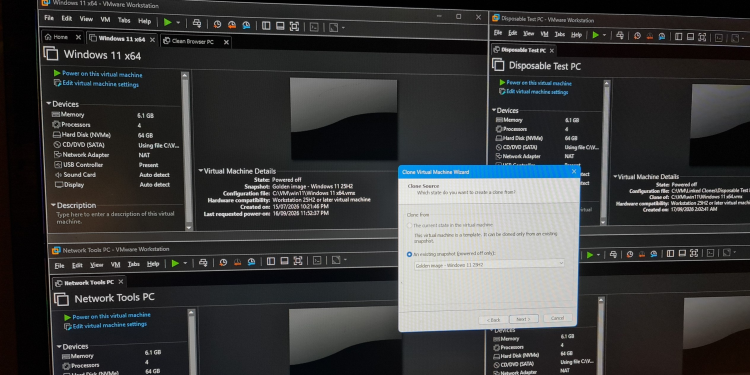Click Send Ctrl+Alt+Del icon in Network Tools PC toolbar
The width and height of the screenshot is (750, 375).
coord(203,263)
